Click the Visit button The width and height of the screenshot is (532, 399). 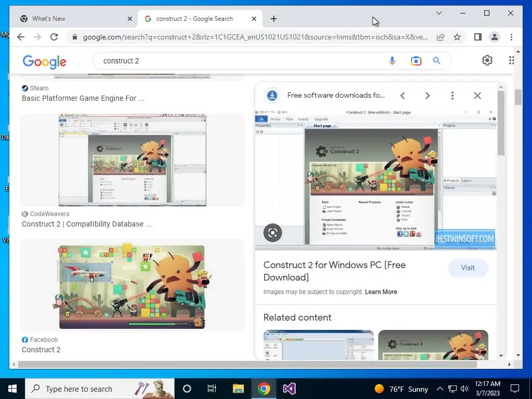(468, 268)
